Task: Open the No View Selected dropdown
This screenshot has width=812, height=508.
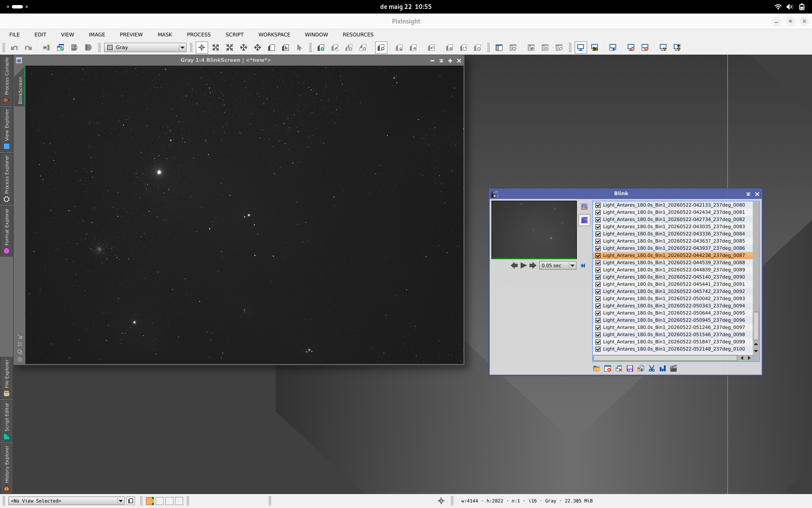Action: tap(66, 501)
